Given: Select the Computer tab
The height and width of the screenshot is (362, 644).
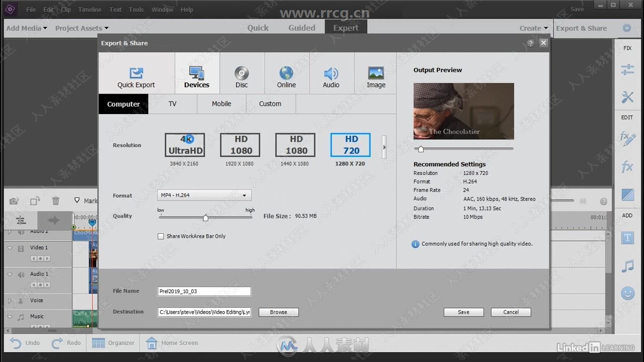Looking at the screenshot, I should [x=123, y=104].
